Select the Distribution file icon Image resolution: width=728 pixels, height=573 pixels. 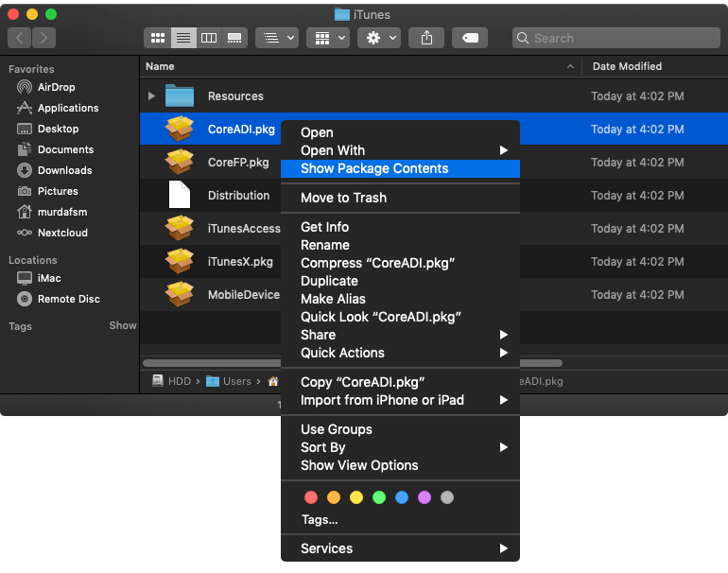(180, 195)
